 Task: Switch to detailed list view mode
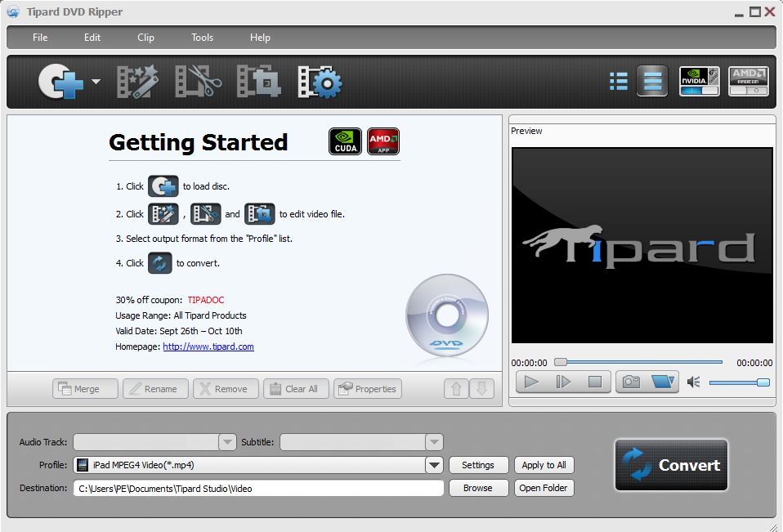(619, 81)
